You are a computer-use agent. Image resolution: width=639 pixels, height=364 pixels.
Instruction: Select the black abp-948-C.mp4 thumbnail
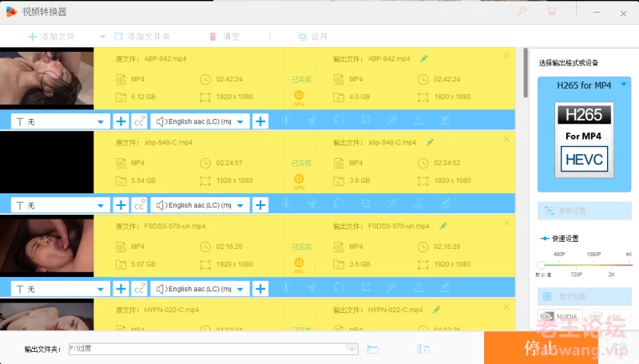[x=47, y=162]
